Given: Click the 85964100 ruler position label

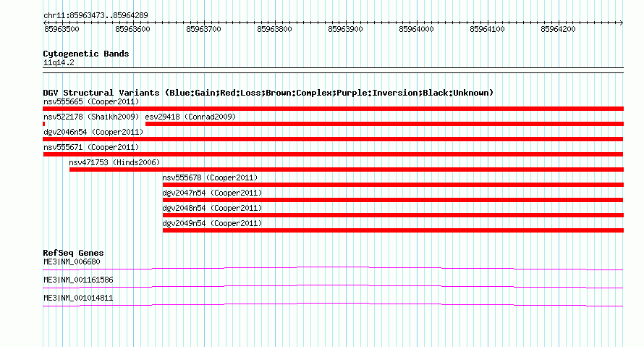Looking at the screenshot, I should coord(487,29).
